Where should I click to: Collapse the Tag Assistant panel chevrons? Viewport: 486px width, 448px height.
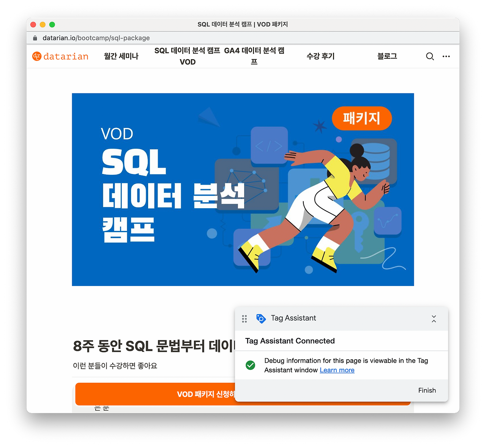click(x=434, y=319)
